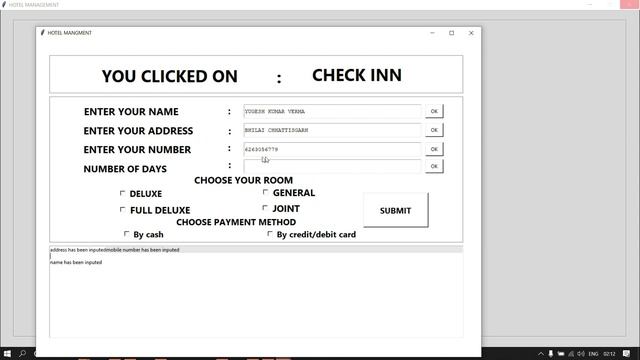Open the network tray icon

point(571,354)
